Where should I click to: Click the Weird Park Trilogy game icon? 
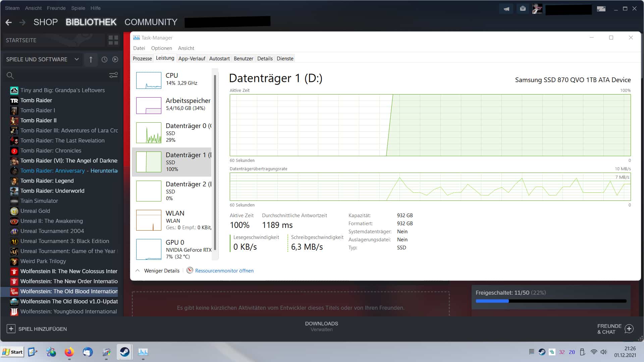(14, 261)
